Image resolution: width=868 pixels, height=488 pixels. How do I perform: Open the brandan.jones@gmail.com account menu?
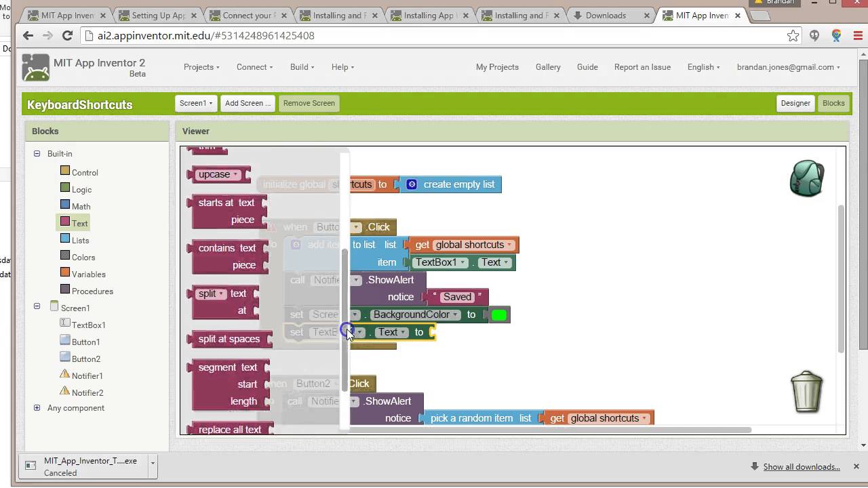[788, 67]
